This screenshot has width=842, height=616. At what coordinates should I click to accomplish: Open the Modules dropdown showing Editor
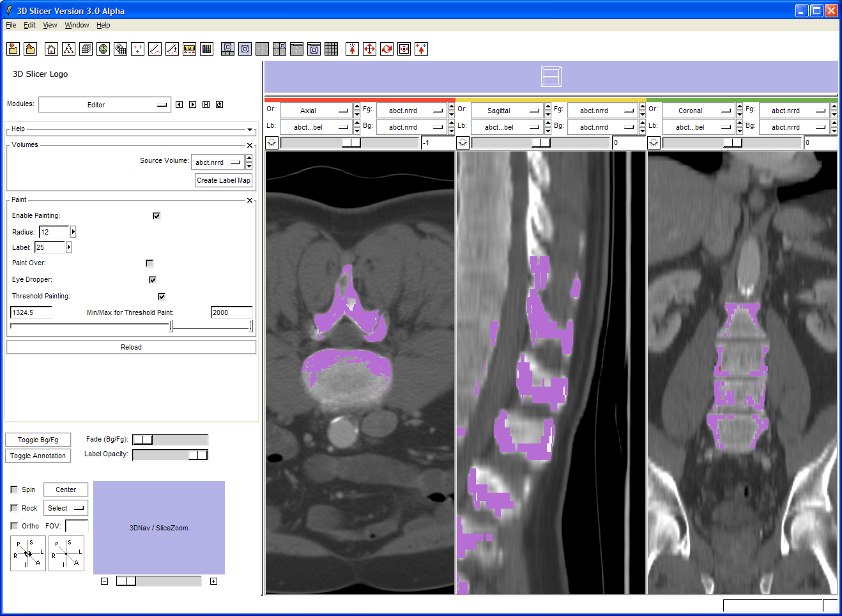pos(105,105)
